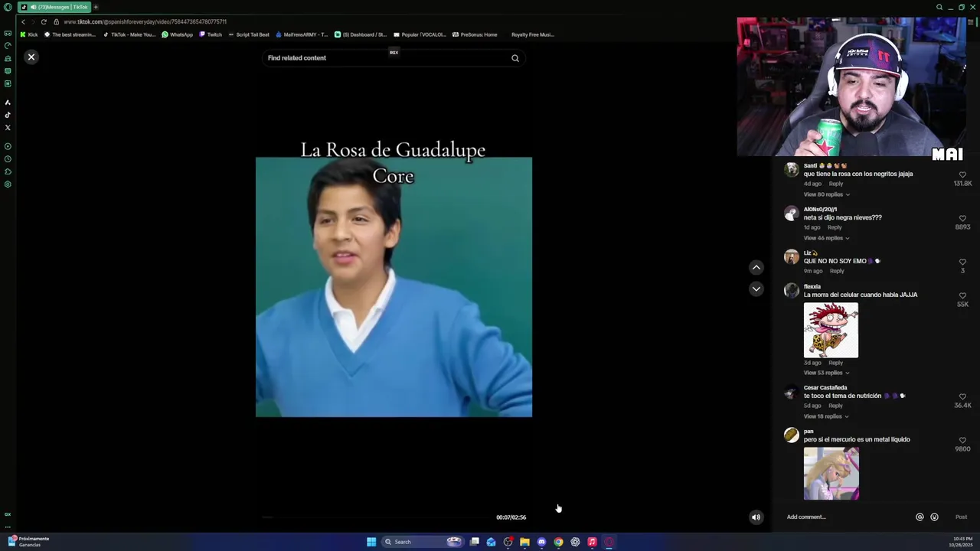980x551 pixels.
Task: Open Discord from the taskbar
Action: (541, 542)
